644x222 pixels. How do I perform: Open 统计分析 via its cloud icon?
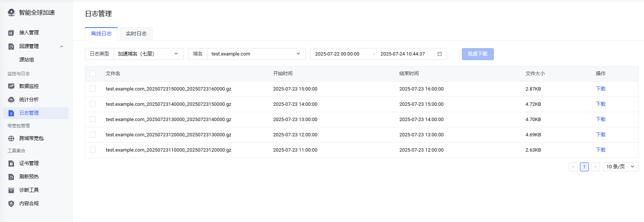[11, 100]
